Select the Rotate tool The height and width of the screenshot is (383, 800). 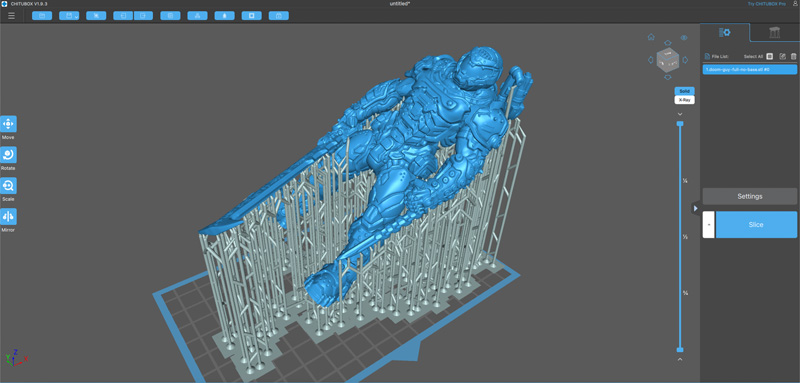coord(8,155)
